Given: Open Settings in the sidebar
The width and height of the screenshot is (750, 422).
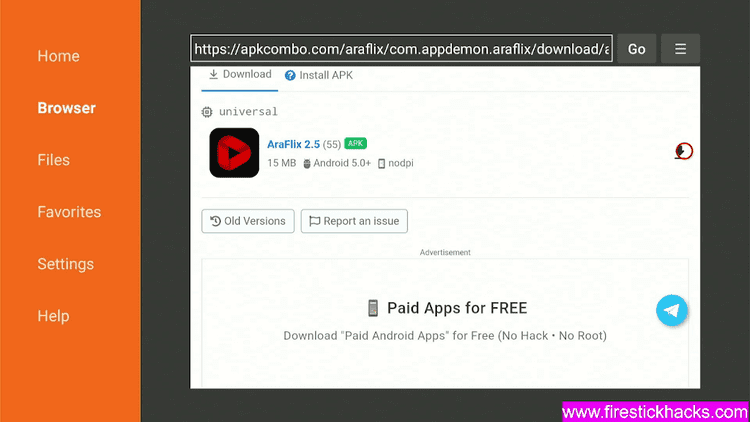Looking at the screenshot, I should click(x=66, y=264).
